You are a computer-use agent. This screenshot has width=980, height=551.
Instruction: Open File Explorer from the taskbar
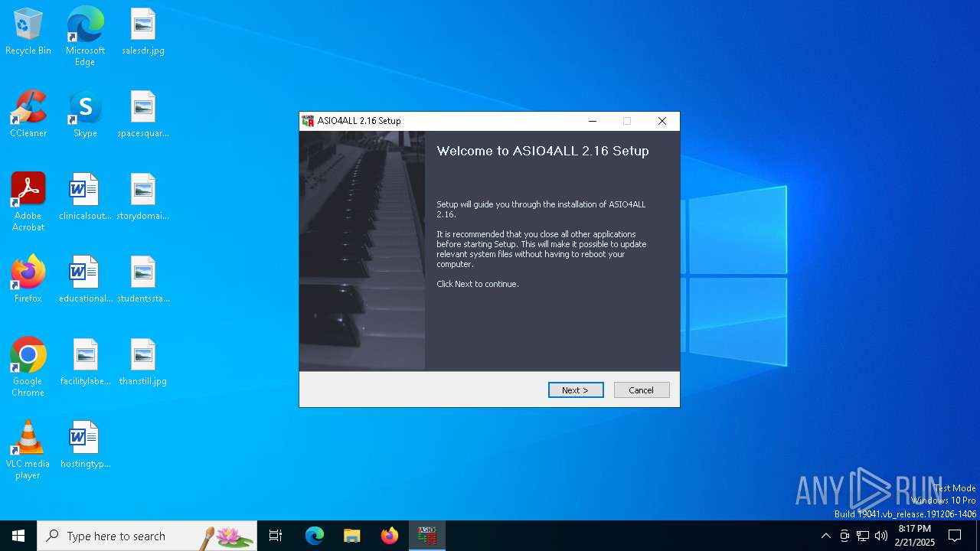point(351,536)
